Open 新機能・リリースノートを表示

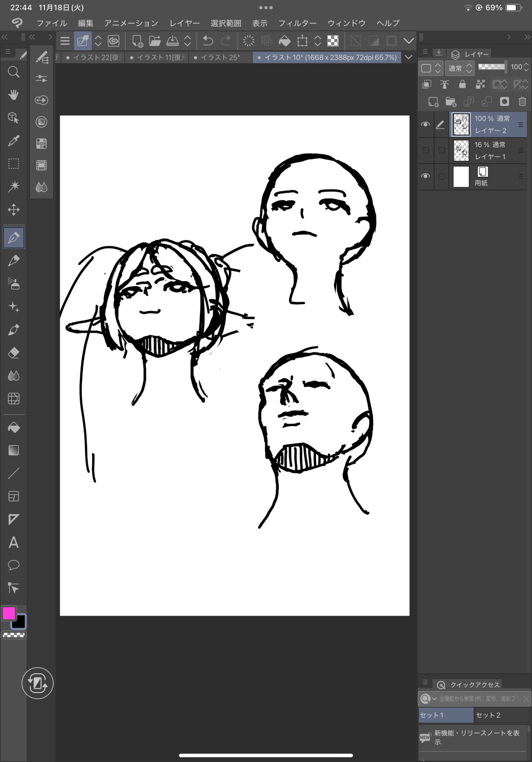[x=476, y=738]
